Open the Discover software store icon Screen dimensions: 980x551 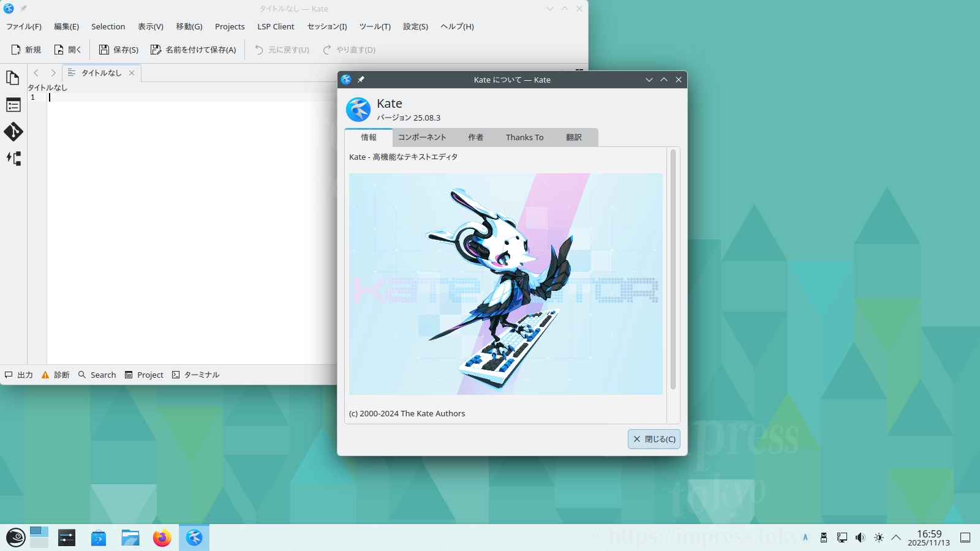click(x=99, y=538)
